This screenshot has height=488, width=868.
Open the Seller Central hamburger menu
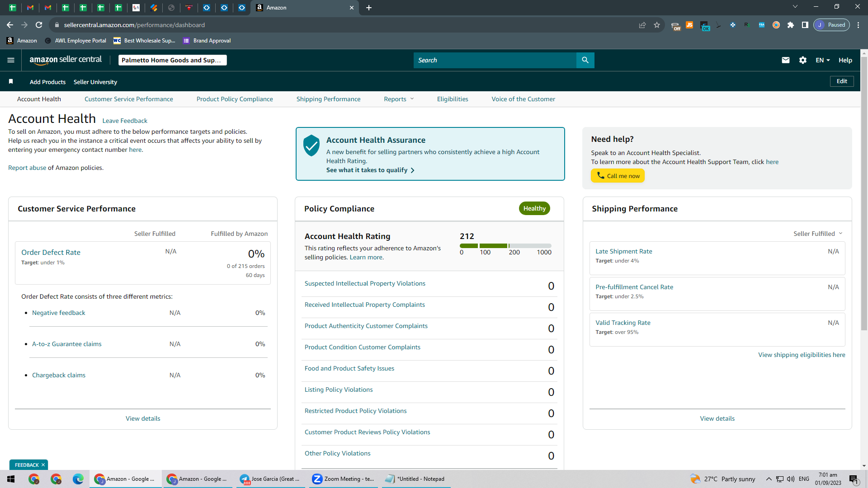pyautogui.click(x=11, y=60)
